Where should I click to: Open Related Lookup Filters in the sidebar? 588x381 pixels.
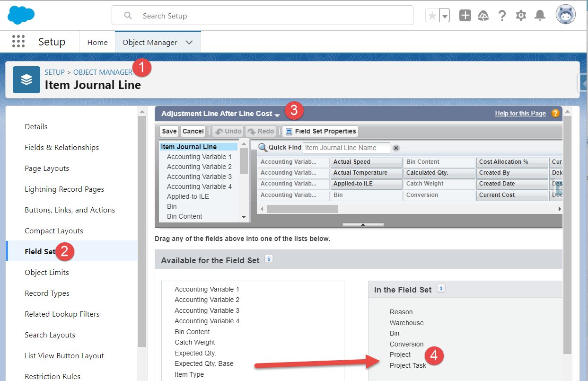(62, 314)
